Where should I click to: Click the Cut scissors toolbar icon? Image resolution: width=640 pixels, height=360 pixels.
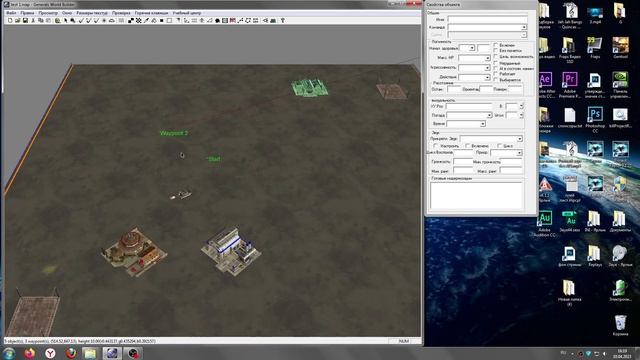point(33,20)
